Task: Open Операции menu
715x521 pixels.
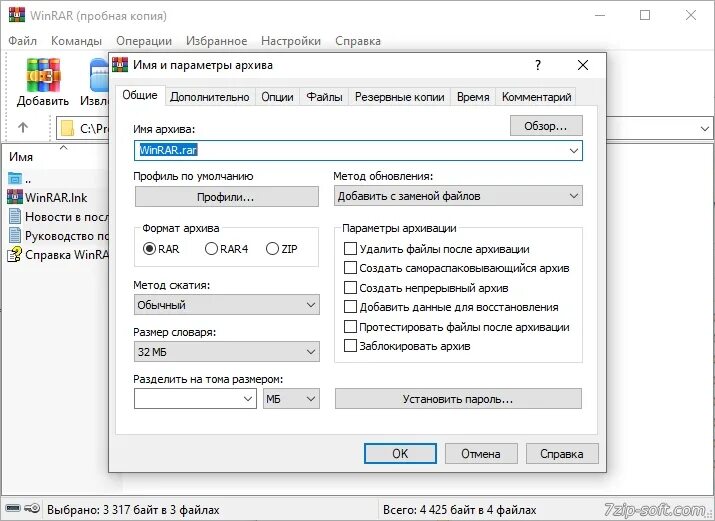Action: point(144,41)
